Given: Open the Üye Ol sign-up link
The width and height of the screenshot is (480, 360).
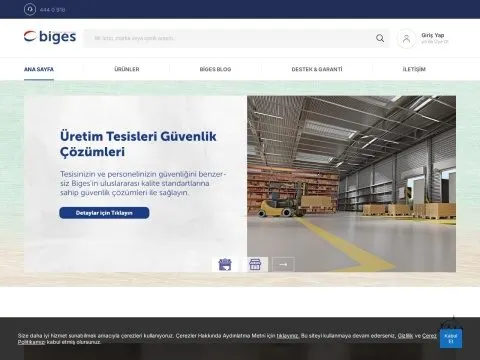Looking at the screenshot, I should 440,42.
